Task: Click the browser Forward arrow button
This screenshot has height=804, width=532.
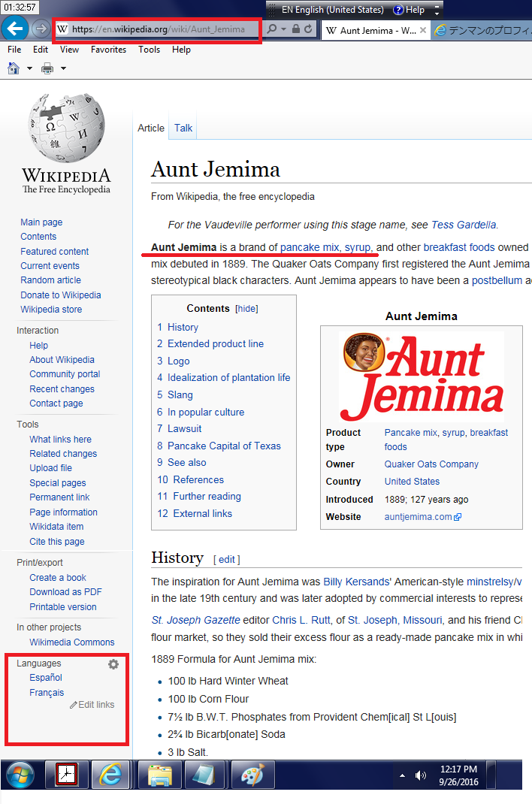Action: 41,29
